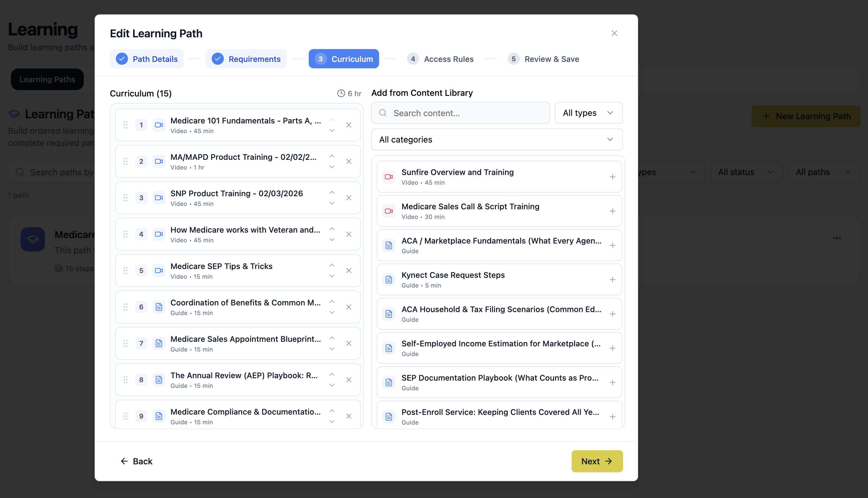
Task: Click 'Medicare Sales Call & Script Training' title
Action: click(470, 206)
